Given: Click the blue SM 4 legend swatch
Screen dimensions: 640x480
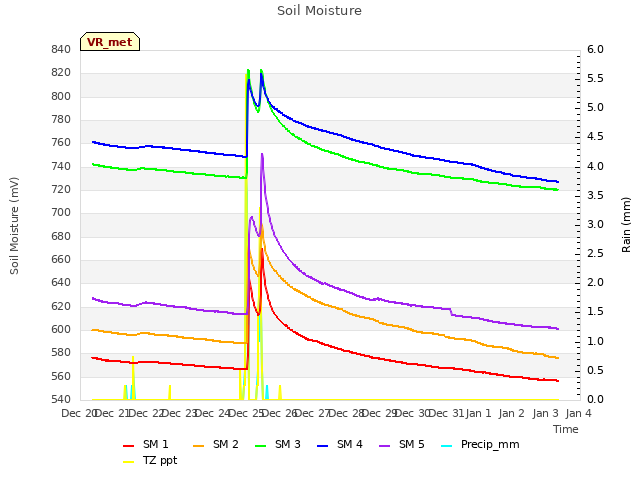Looking at the screenshot, I should (x=322, y=446).
